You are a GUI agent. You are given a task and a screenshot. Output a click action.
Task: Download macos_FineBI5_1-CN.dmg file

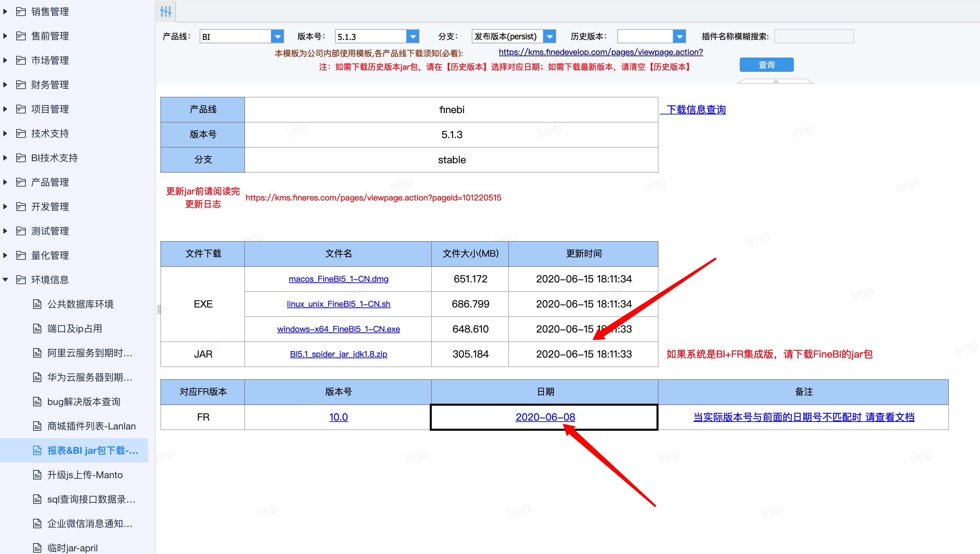[338, 279]
